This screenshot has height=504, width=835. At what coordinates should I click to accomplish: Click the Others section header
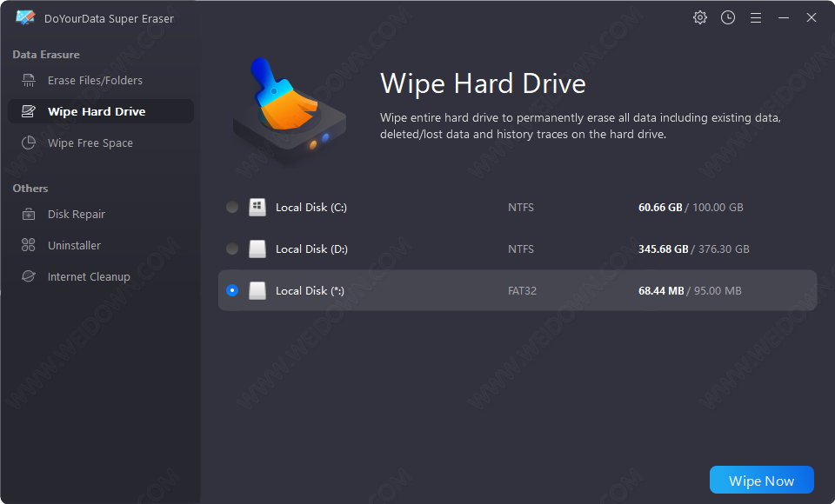pyautogui.click(x=30, y=189)
